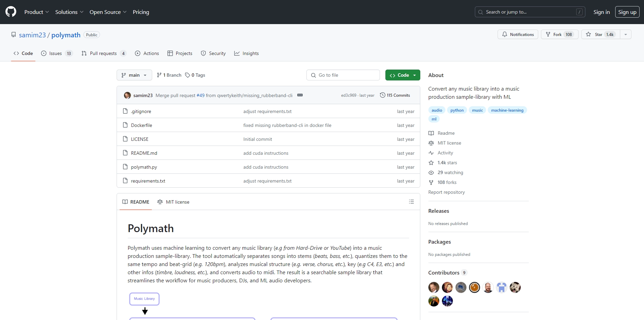
Task: Click the GitHub Octocat logo
Action: tap(11, 12)
